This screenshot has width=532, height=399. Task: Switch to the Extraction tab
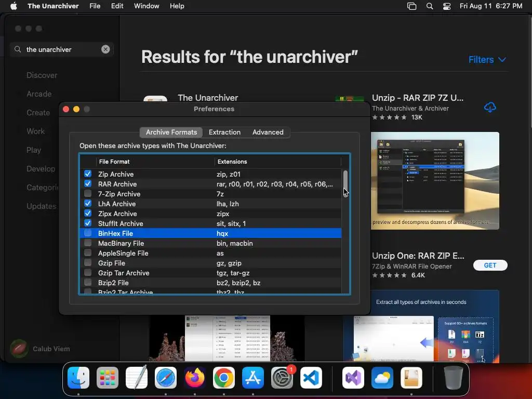tap(224, 132)
